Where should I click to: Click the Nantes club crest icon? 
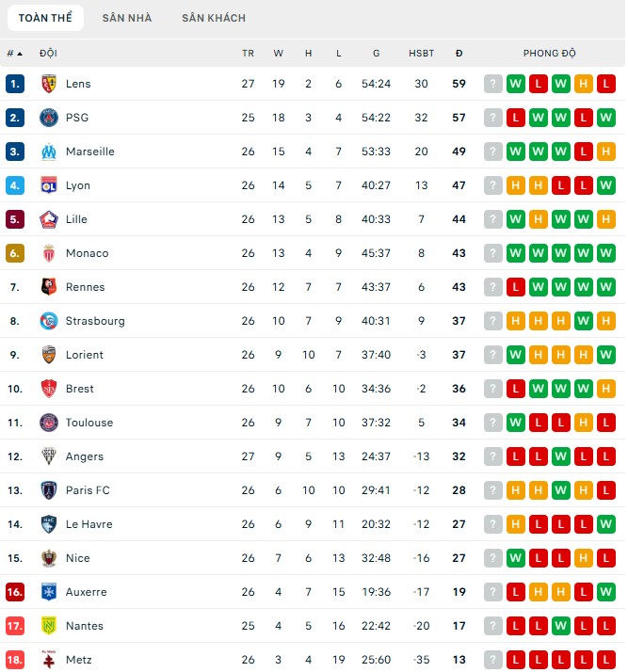(x=49, y=626)
